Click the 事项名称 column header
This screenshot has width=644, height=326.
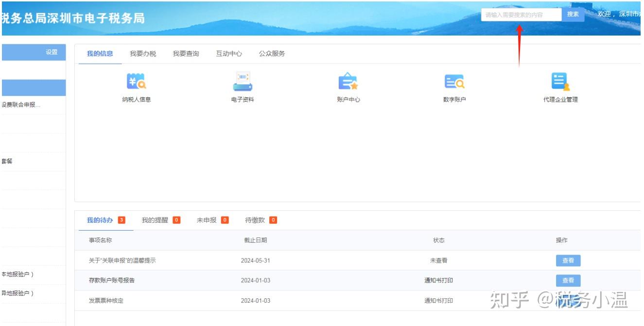(x=100, y=240)
